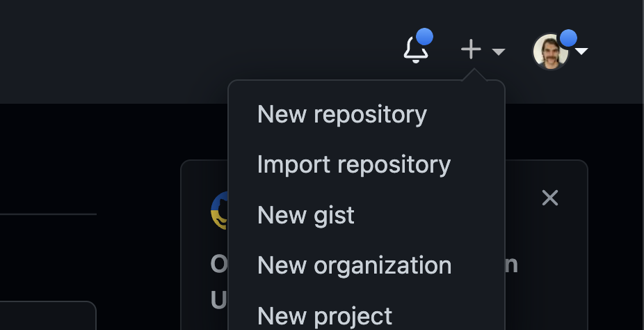This screenshot has height=330, width=644.
Task: Choose Import repository in the dropdown
Action: point(353,164)
